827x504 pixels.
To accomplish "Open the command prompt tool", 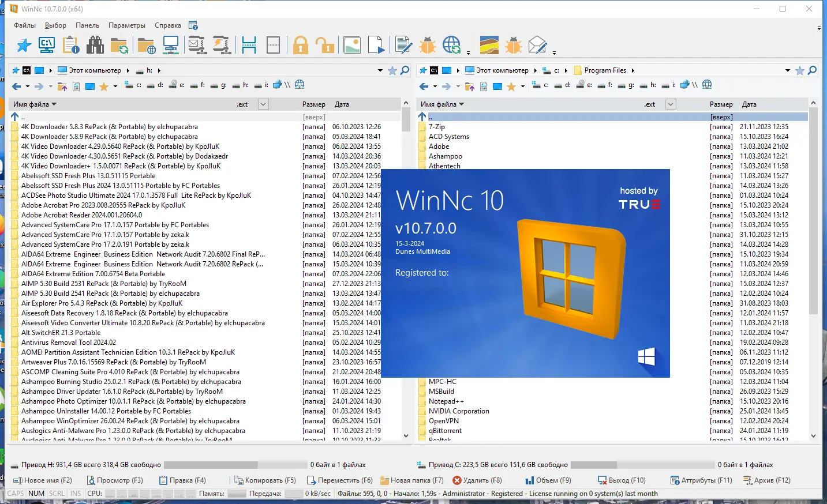I will (46, 44).
